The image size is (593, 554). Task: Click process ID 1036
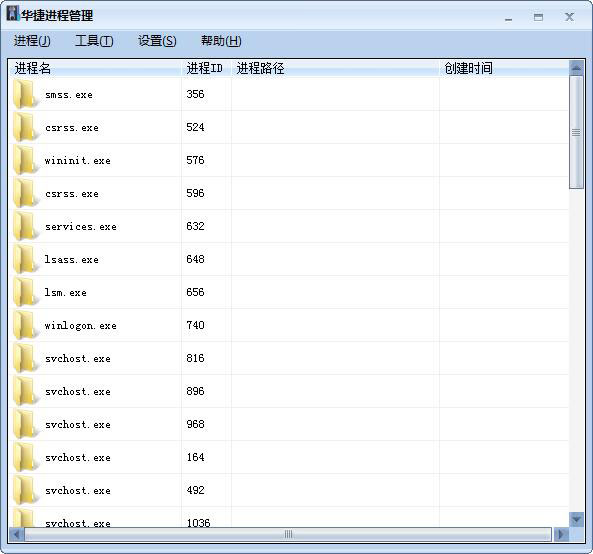click(x=198, y=523)
